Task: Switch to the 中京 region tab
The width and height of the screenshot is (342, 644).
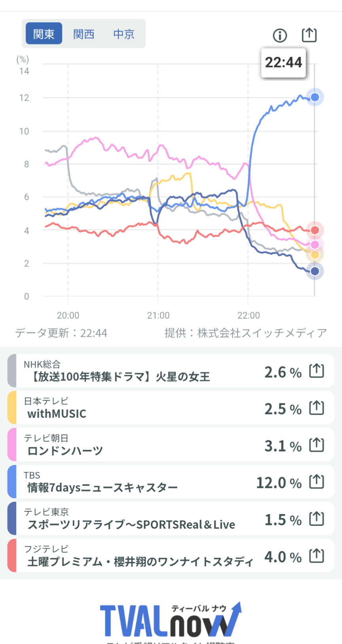Action: click(x=124, y=34)
